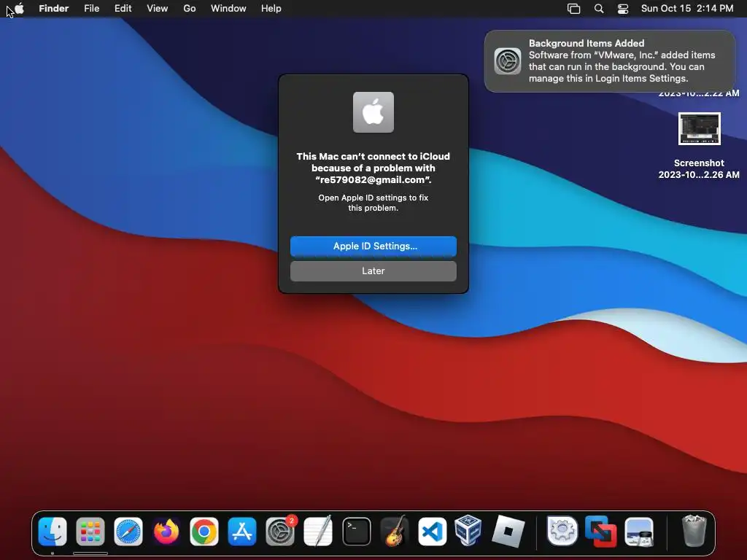Open the Finder menu
Viewport: 747px width, 560px height.
[54, 9]
